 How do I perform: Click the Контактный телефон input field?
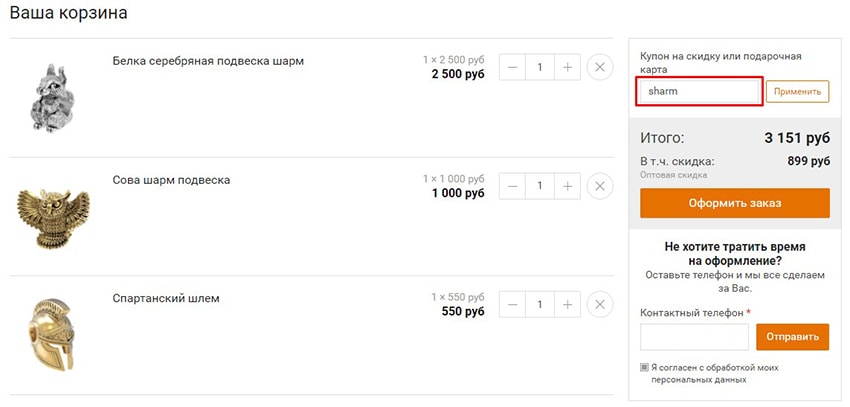[x=694, y=337]
